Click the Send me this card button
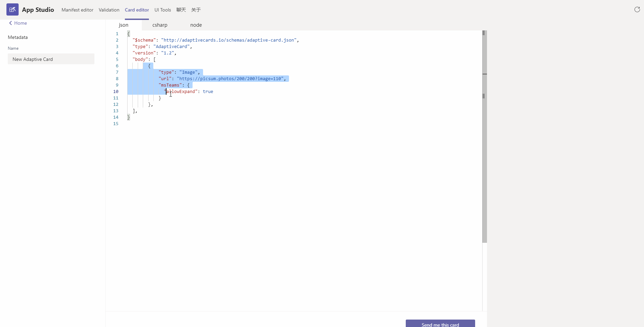The image size is (644, 327). click(440, 324)
